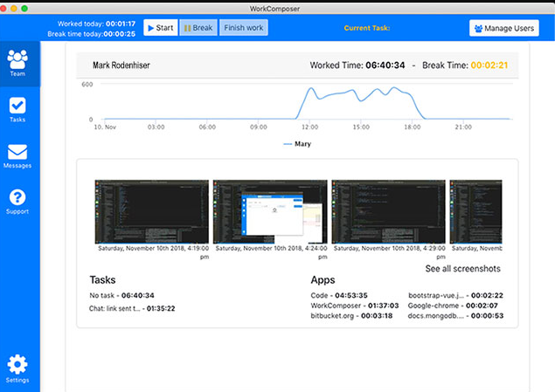Open the Team section icon
This screenshot has height=392, width=555.
[x=17, y=59]
